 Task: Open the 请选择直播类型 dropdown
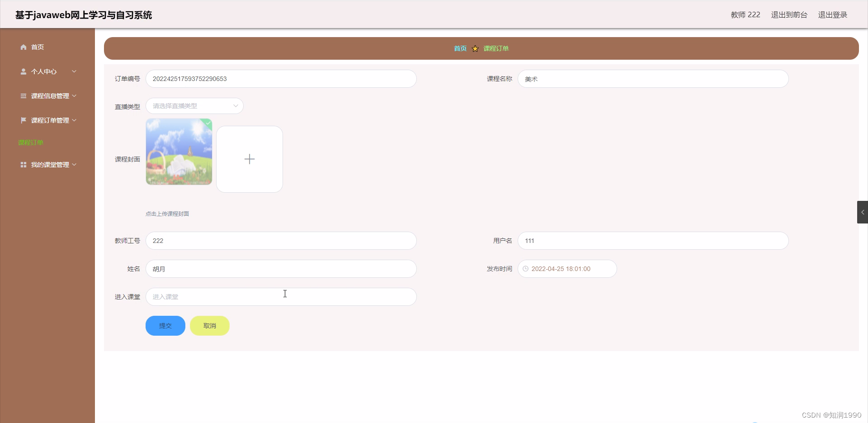pyautogui.click(x=194, y=105)
